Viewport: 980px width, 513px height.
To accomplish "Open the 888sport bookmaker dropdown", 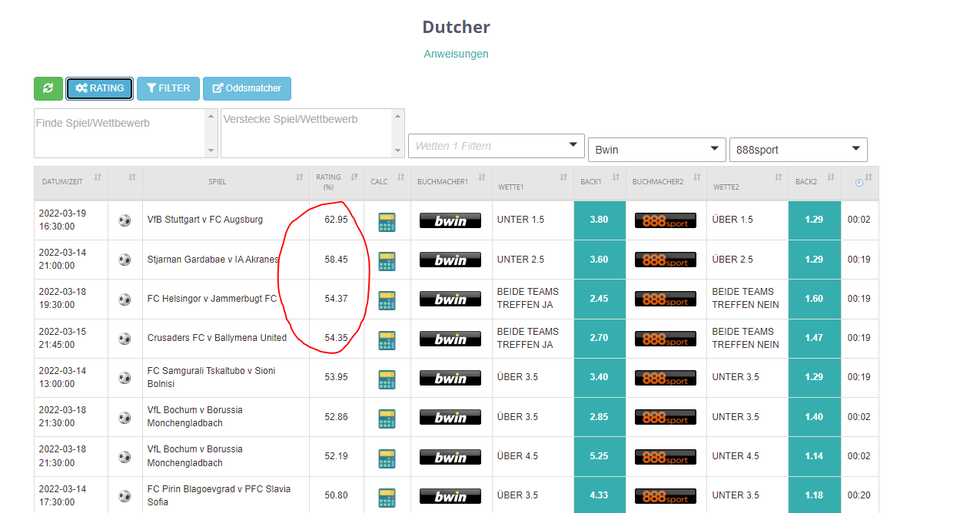I will [x=799, y=150].
